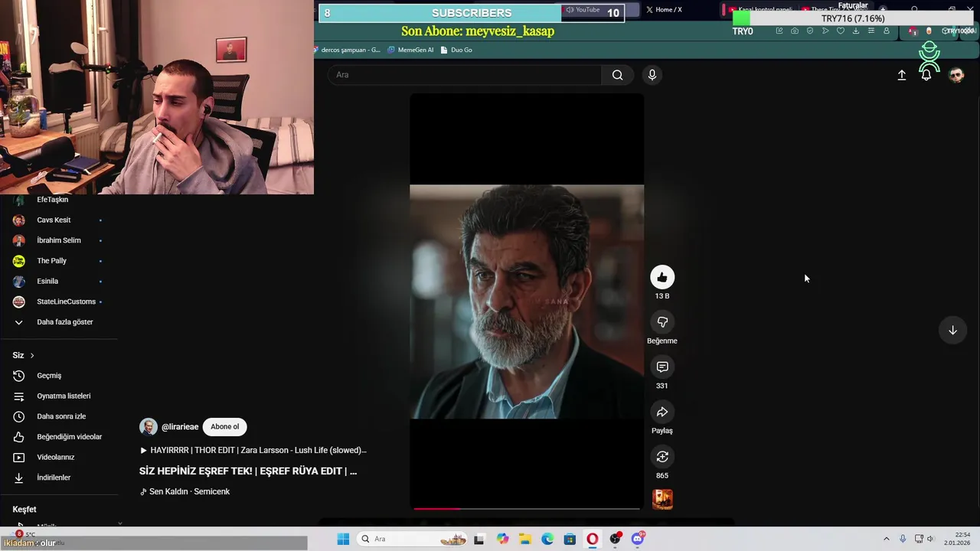Open the sound thumbnail below Remix
Screen dimensions: 980x551
pos(662,499)
